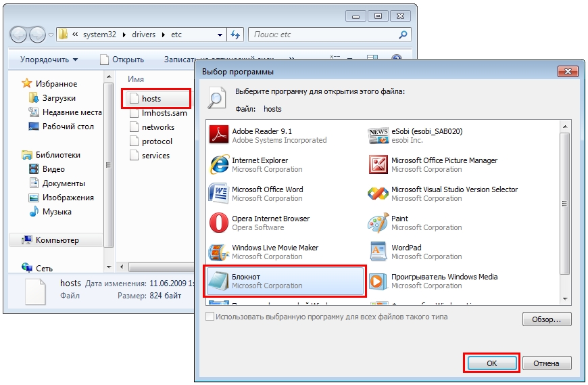Expand address bar history dropdown arrow
The height and width of the screenshot is (385, 588).
pyautogui.click(x=220, y=35)
